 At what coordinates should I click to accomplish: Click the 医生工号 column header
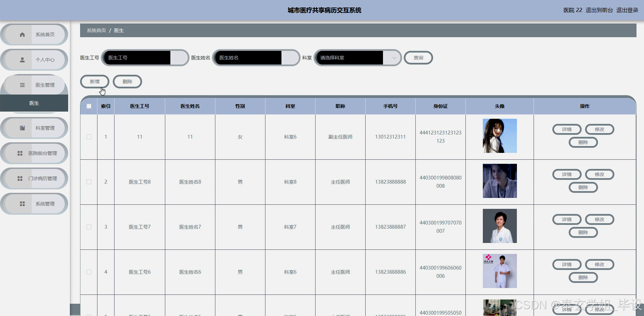click(x=140, y=106)
